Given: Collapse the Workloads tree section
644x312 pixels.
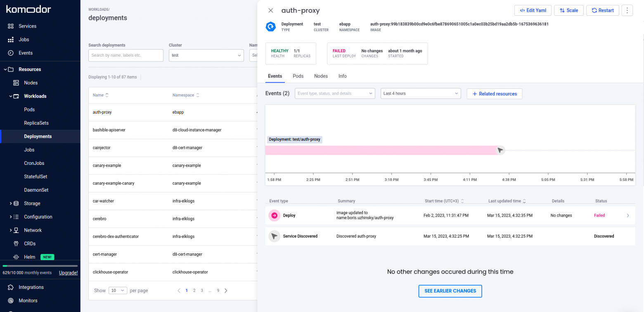Looking at the screenshot, I should click(10, 96).
